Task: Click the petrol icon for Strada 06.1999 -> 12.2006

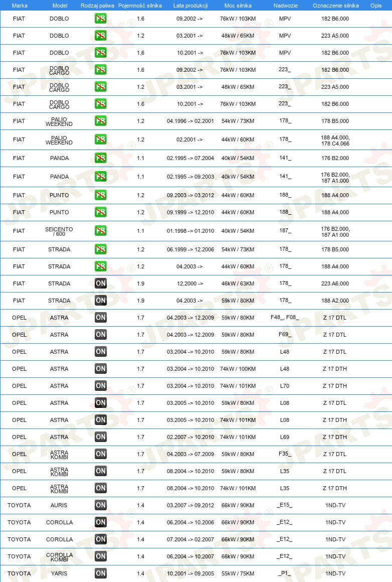Action: click(100, 249)
